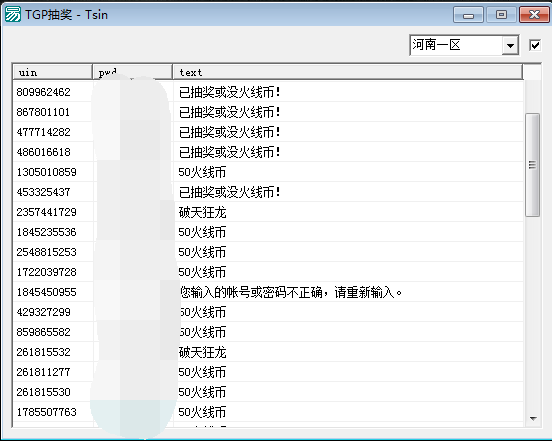This screenshot has width=552, height=441.
Task: Select row with uin 809962462
Action: 268,92
